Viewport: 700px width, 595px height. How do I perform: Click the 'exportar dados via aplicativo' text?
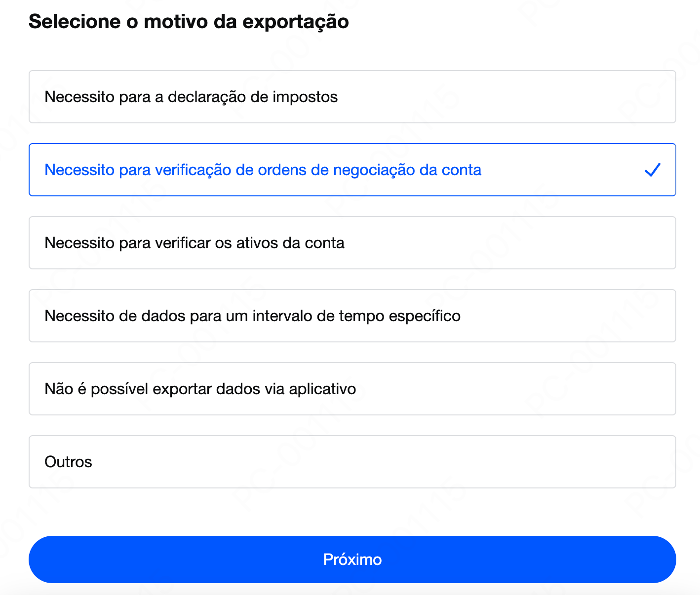pyautogui.click(x=254, y=389)
